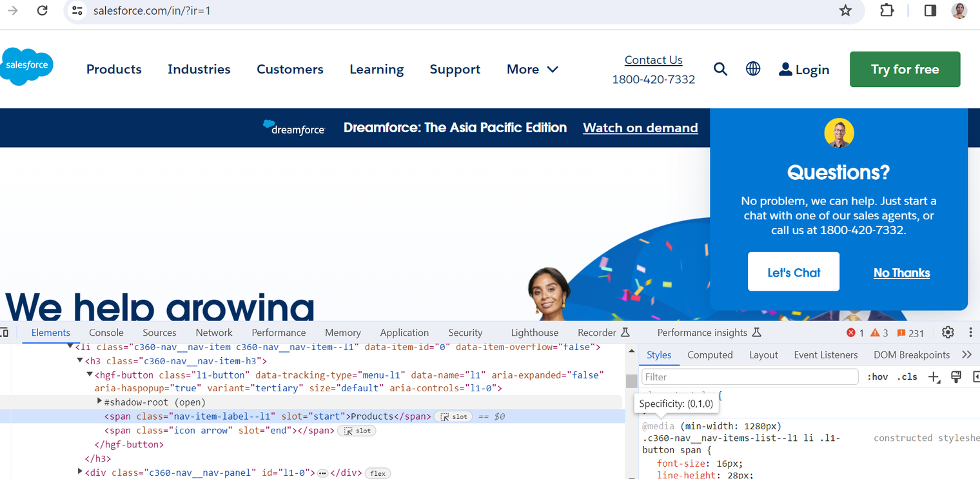Reload the page using the refresh icon
This screenshot has height=479, width=980.
coord(43,10)
